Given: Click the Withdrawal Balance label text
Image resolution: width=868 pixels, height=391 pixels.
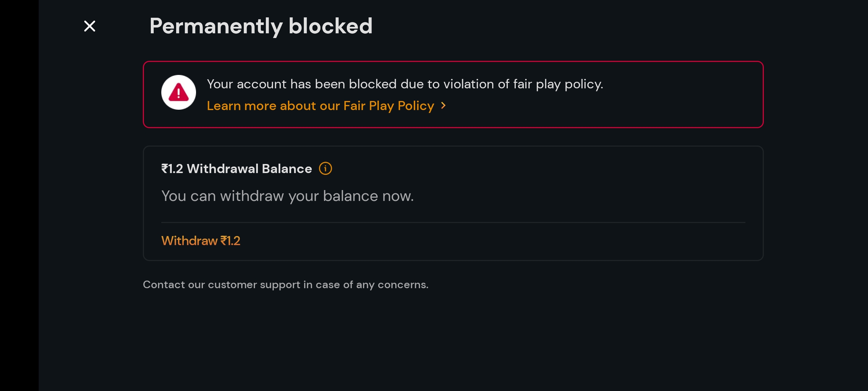Looking at the screenshot, I should 249,169.
